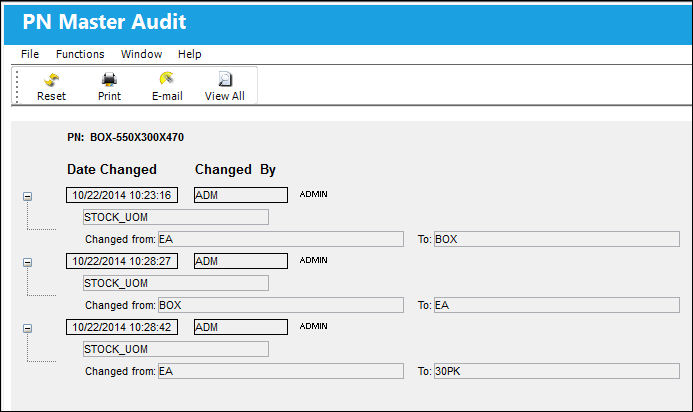Click the ADM field for the 10:28:27 entry
The width and height of the screenshot is (693, 412).
[241, 261]
